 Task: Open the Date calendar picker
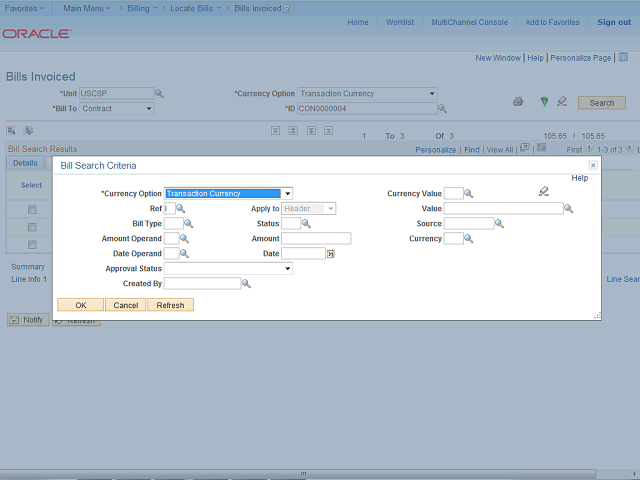click(x=330, y=254)
